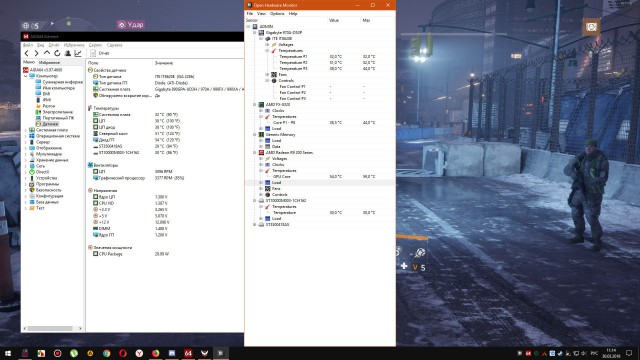
Task: Click AIDA64 up-level arrow icon
Action: 47,53
